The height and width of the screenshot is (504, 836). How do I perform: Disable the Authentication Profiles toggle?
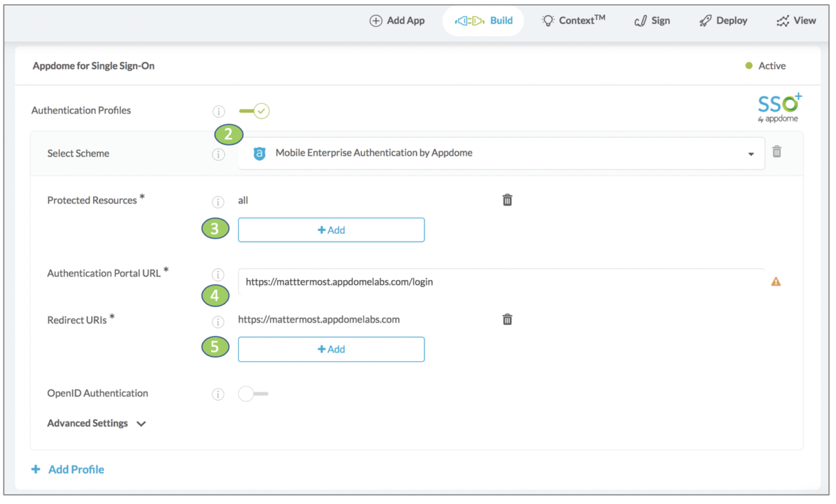tap(255, 111)
